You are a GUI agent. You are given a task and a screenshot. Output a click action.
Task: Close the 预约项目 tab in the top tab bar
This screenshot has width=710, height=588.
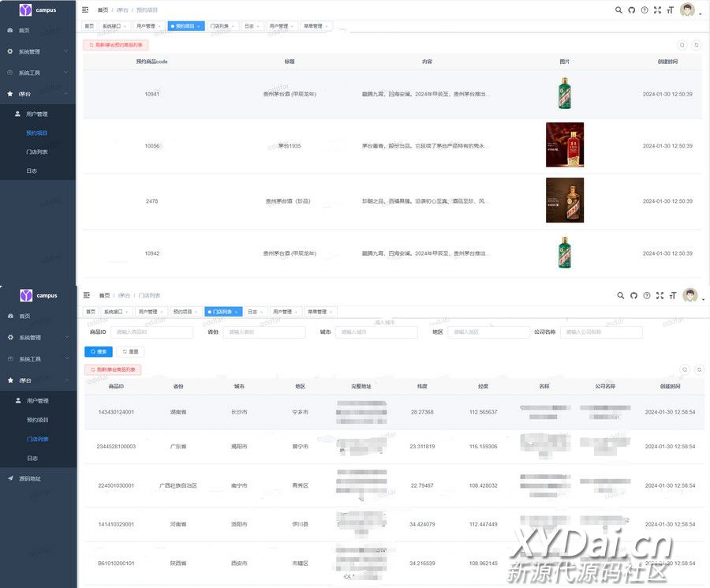click(199, 26)
